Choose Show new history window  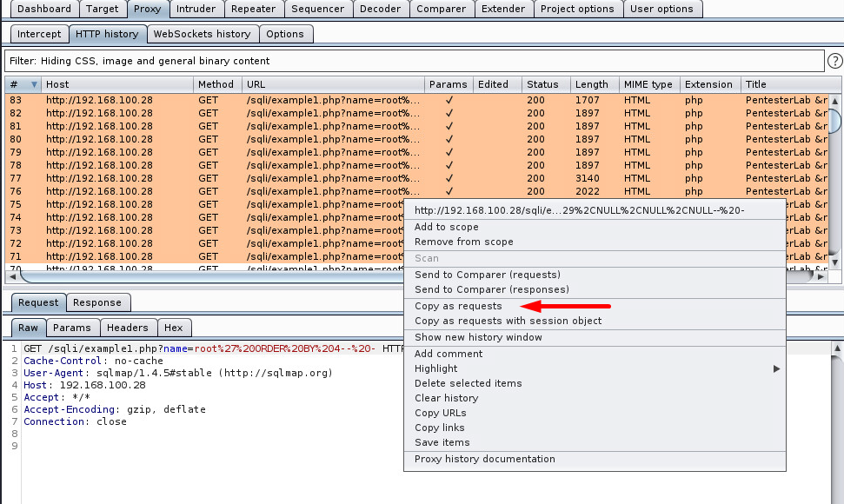(x=595, y=337)
